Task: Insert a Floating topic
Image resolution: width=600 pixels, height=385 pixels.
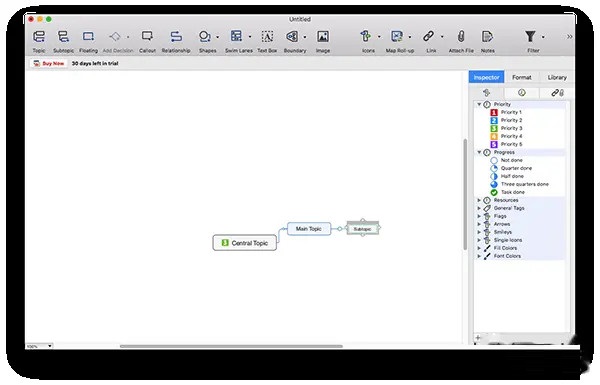Action: coord(88,37)
